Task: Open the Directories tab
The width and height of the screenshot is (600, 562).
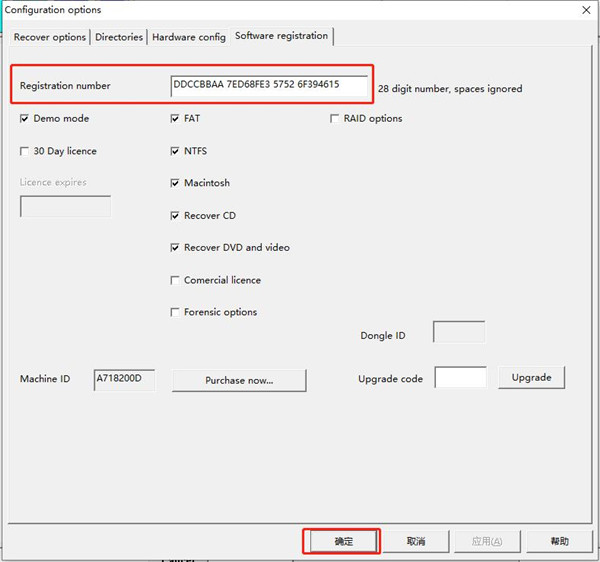Action: pyautogui.click(x=119, y=37)
